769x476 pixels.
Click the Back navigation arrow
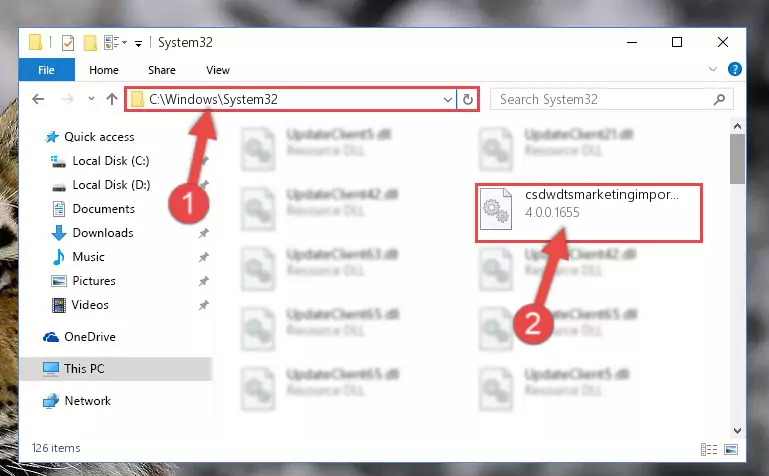(x=38, y=100)
